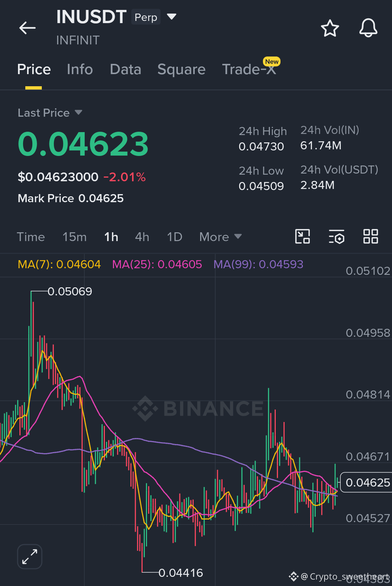Viewport: 392px width, 586px height.
Task: Tap the INFINIT token name subtitle
Action: (x=78, y=40)
